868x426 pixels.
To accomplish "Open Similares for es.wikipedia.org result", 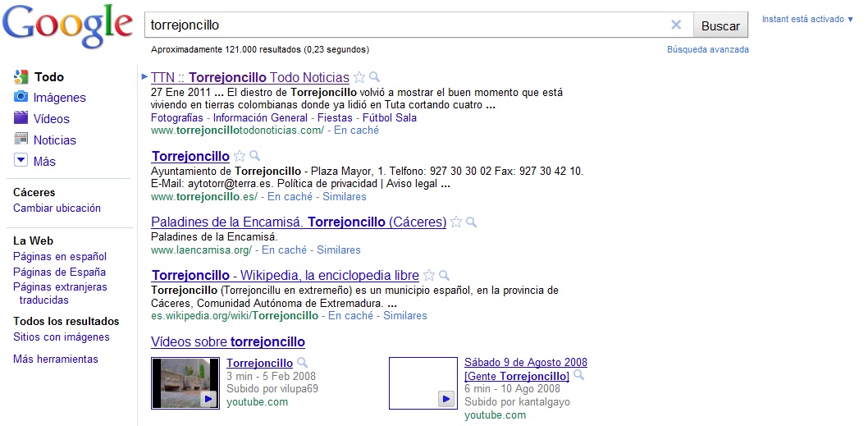I will click(405, 316).
